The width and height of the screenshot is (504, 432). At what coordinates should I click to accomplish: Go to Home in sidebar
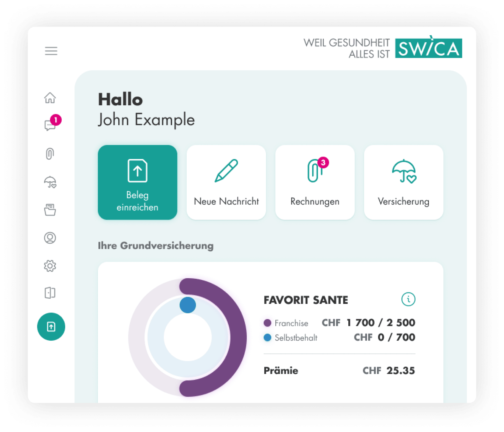50,98
